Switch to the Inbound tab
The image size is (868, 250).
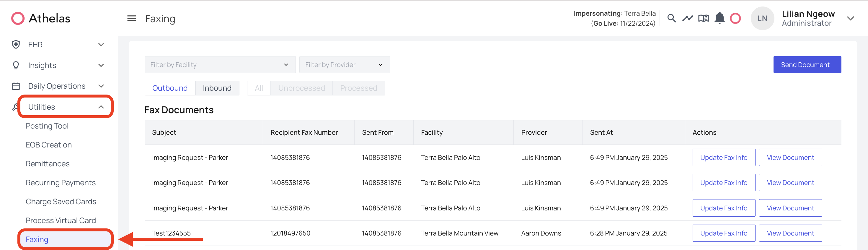[x=217, y=88]
